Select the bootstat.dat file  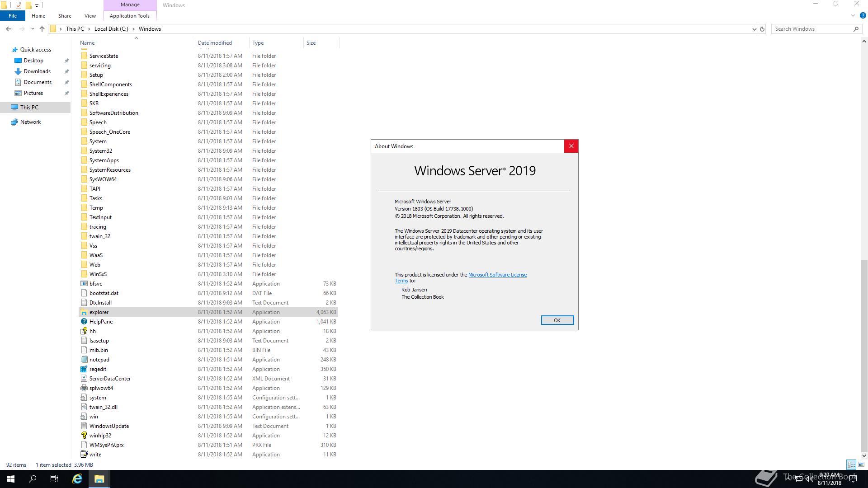(x=208, y=293)
